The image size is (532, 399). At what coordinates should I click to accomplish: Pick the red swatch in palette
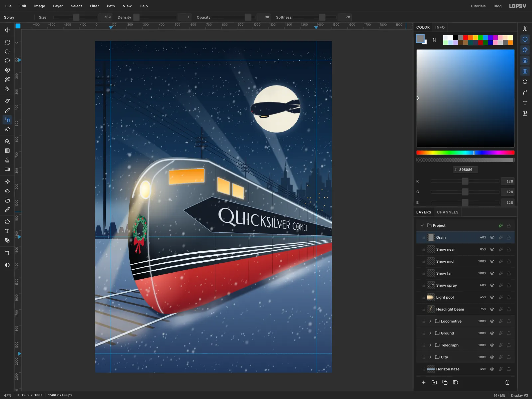pyautogui.click(x=465, y=38)
